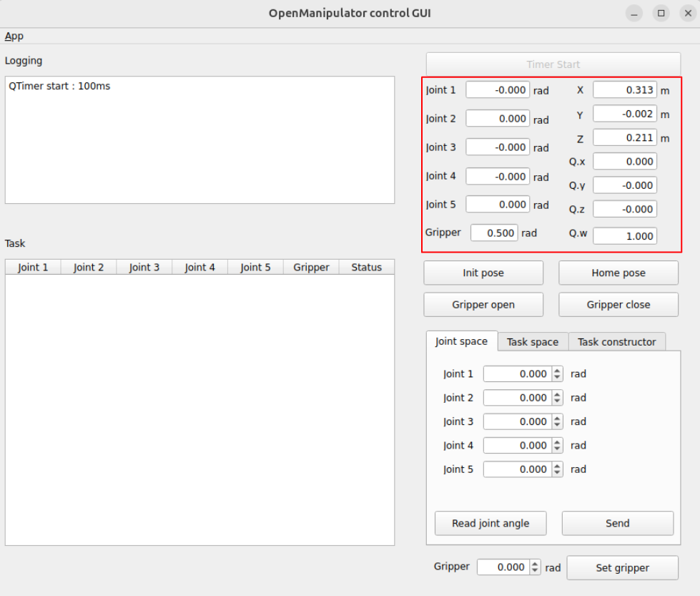Open the Task constructor tab
Screen dimensions: 700x596
tap(616, 342)
